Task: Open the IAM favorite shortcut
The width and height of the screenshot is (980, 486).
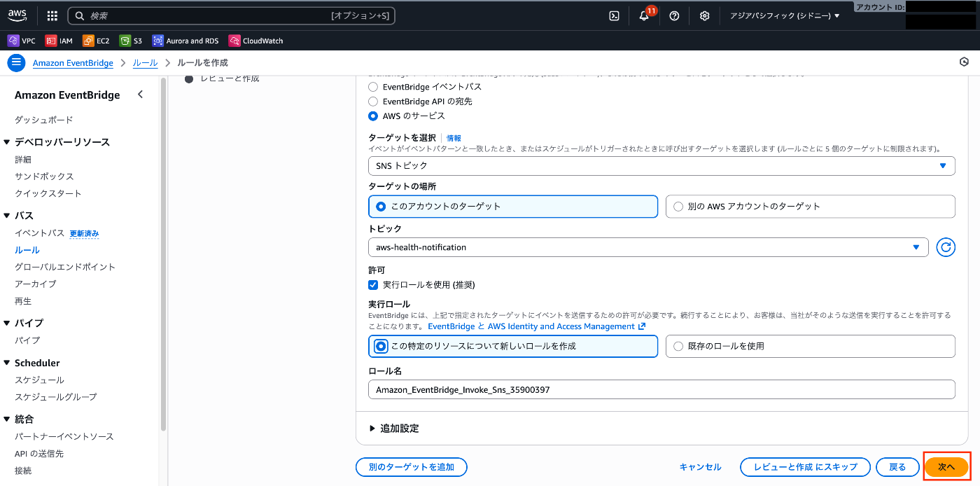Action: [x=59, y=41]
